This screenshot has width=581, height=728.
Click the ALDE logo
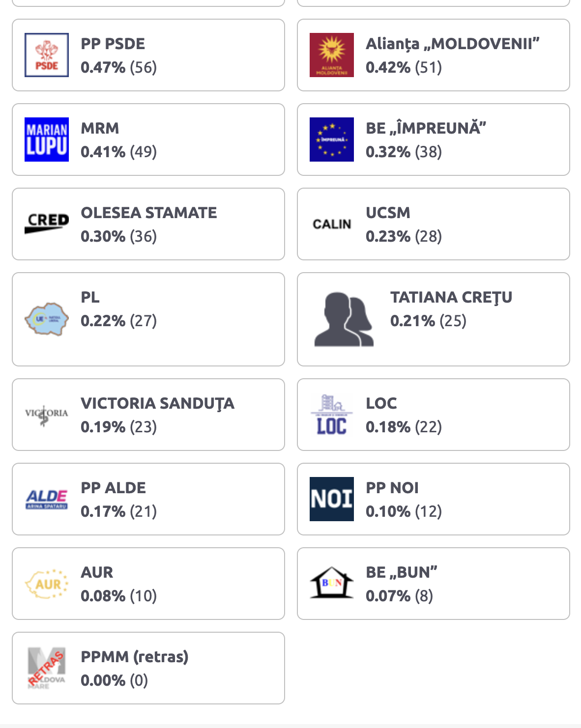47,499
